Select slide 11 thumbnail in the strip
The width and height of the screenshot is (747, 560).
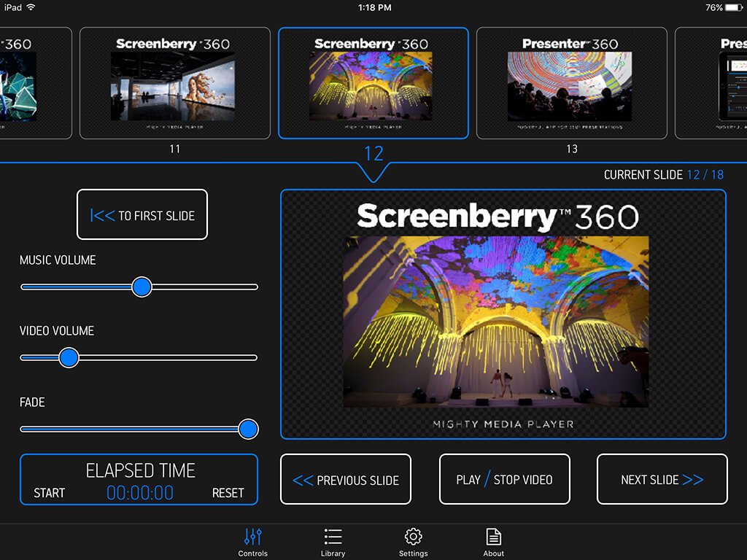175,83
